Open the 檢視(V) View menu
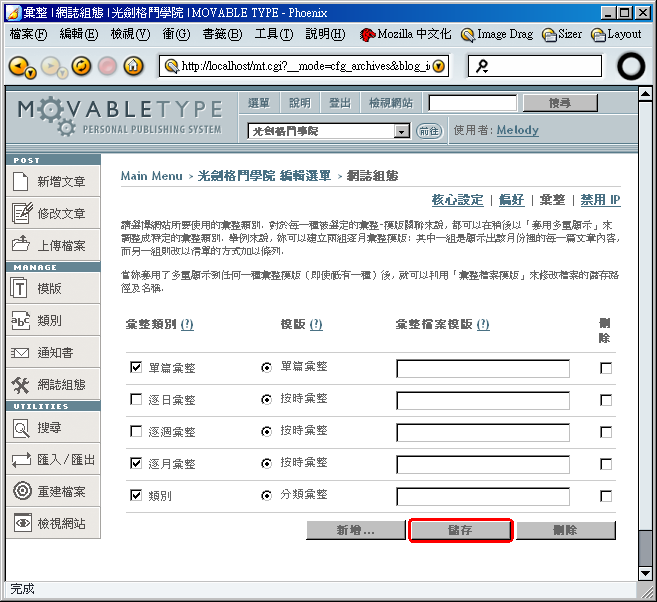 (x=130, y=34)
